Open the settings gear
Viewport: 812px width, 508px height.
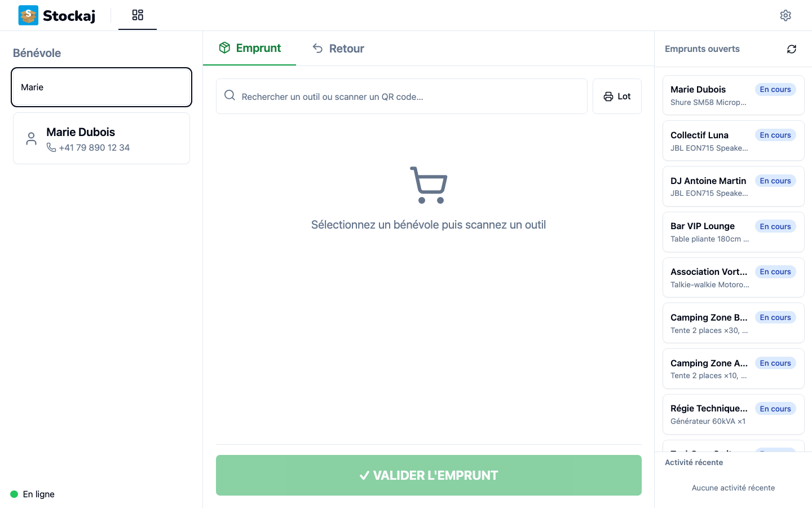point(785,15)
